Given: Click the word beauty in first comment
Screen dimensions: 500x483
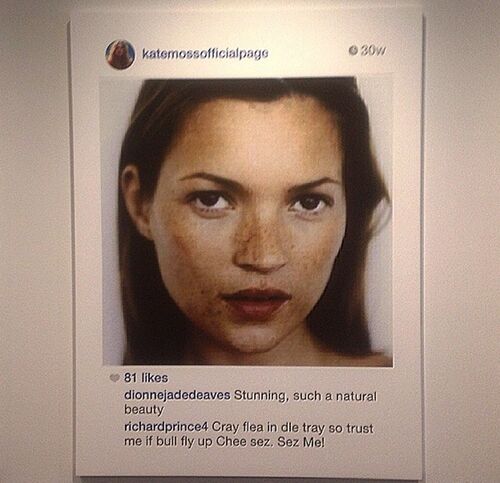Looking at the screenshot, I should tap(144, 410).
